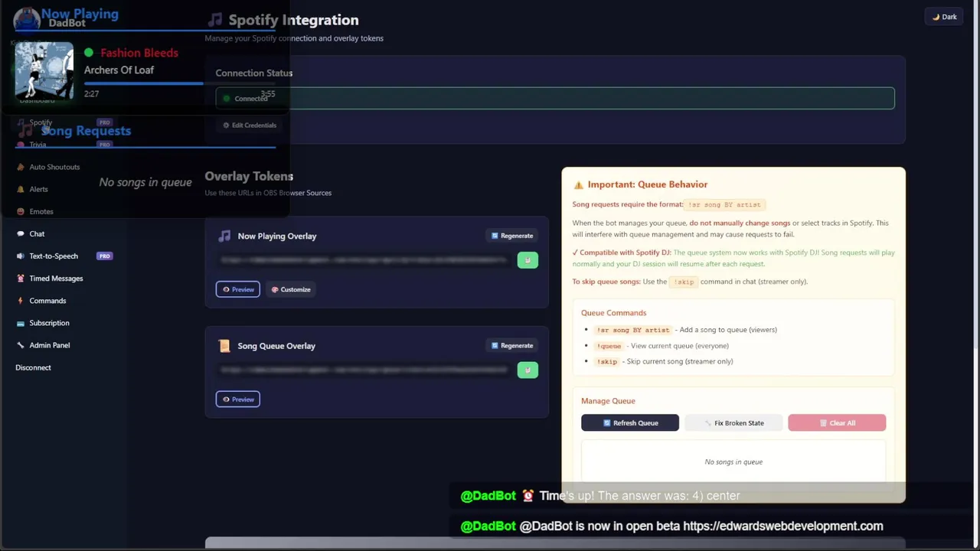The height and width of the screenshot is (551, 980).
Task: Click the Spotify Integration music note icon
Action: [x=215, y=20]
